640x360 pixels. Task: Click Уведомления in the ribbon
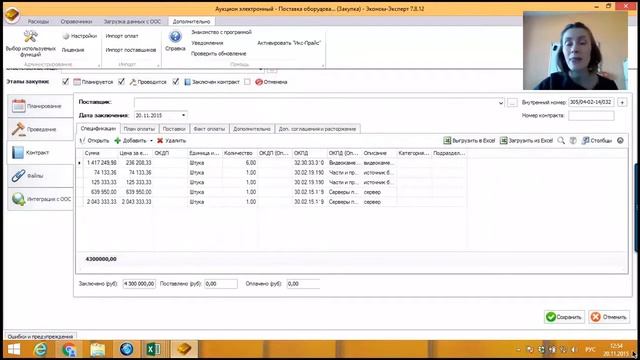click(207, 43)
